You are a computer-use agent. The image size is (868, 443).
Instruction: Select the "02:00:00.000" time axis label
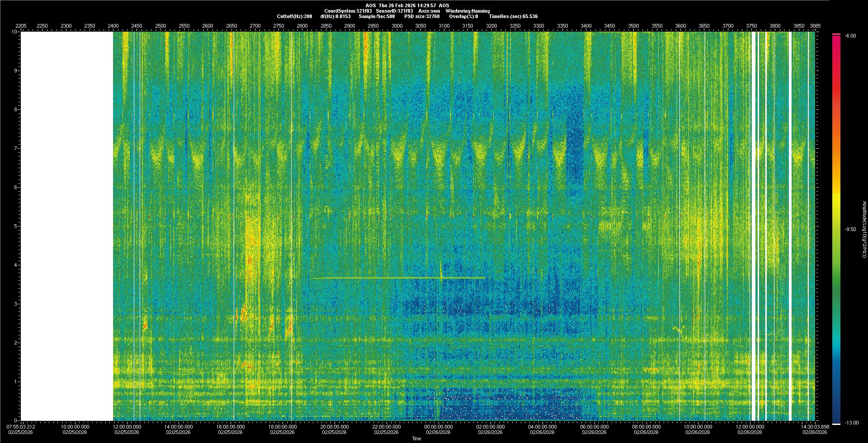pyautogui.click(x=491, y=427)
